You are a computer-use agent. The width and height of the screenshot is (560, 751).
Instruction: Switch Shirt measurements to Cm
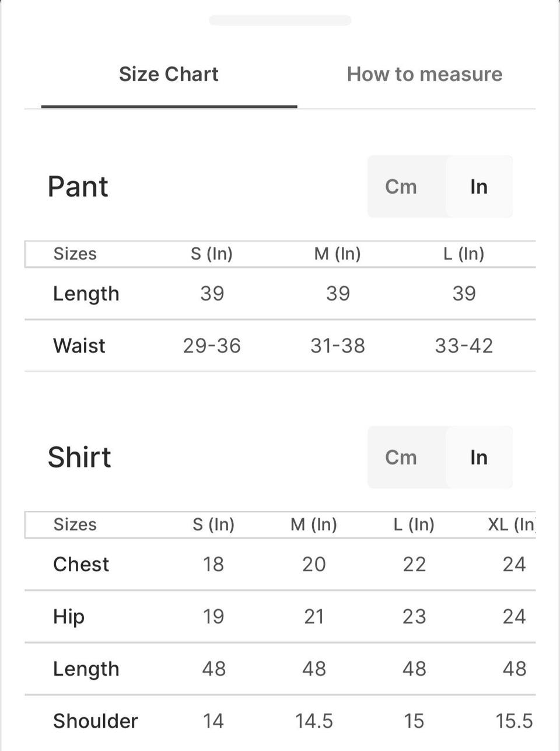(x=401, y=457)
